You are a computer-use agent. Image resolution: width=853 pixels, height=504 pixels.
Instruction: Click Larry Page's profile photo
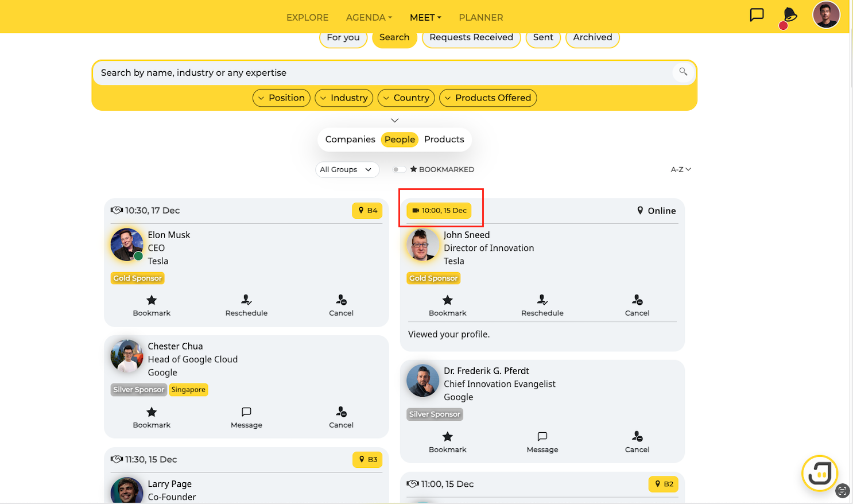coord(127,491)
